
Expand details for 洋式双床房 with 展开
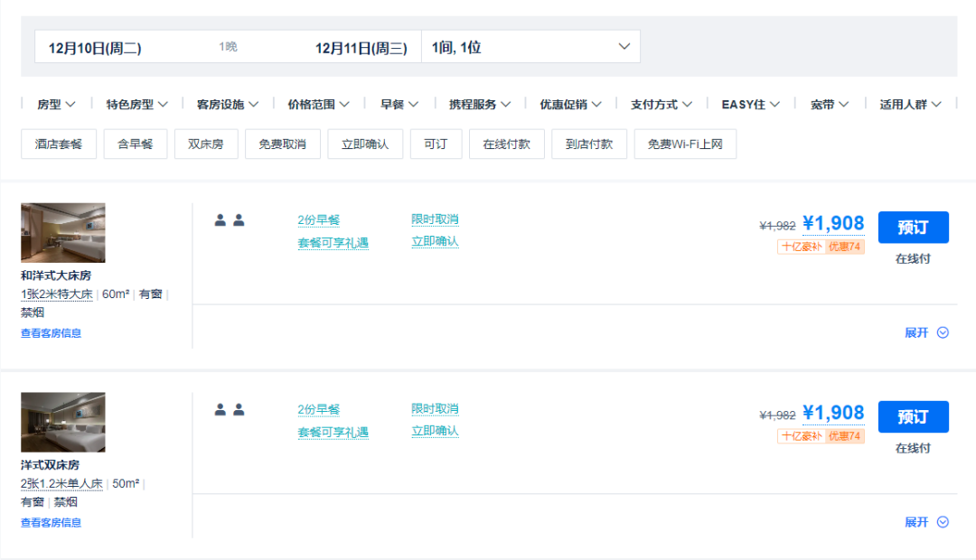pos(926,522)
